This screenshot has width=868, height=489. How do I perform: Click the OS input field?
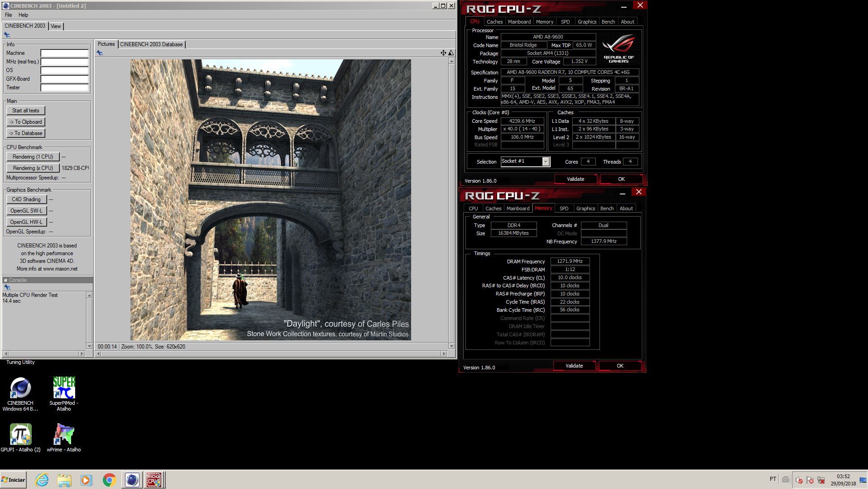click(65, 70)
